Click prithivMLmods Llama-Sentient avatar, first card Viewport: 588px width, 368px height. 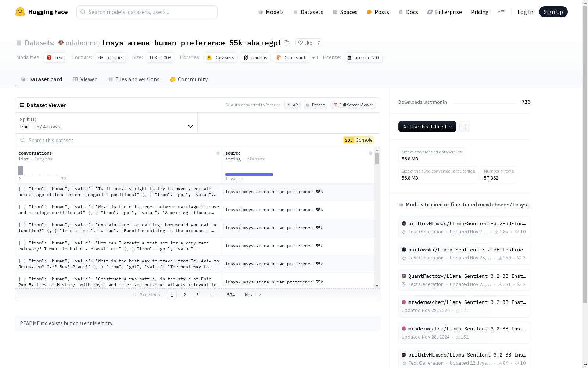[404, 223]
